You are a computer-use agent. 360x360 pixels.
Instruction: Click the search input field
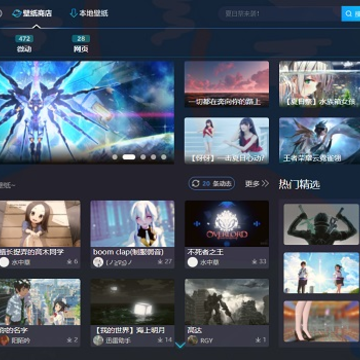click(x=279, y=14)
